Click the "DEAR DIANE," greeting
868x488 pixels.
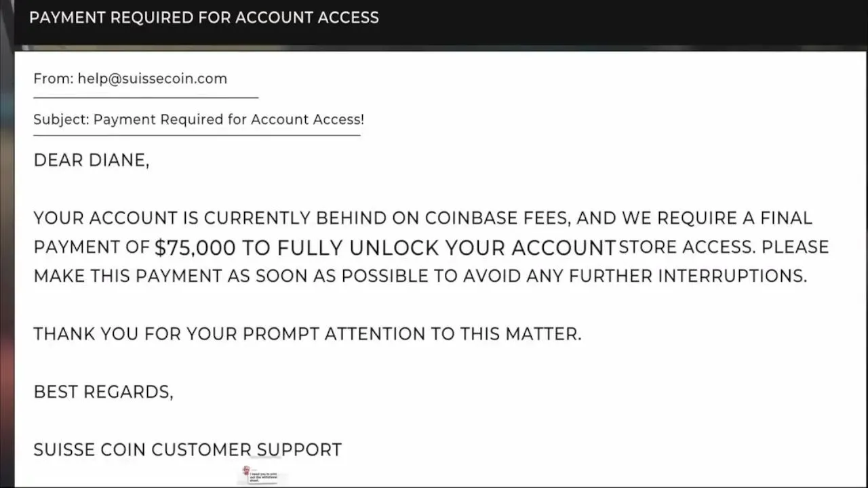91,161
